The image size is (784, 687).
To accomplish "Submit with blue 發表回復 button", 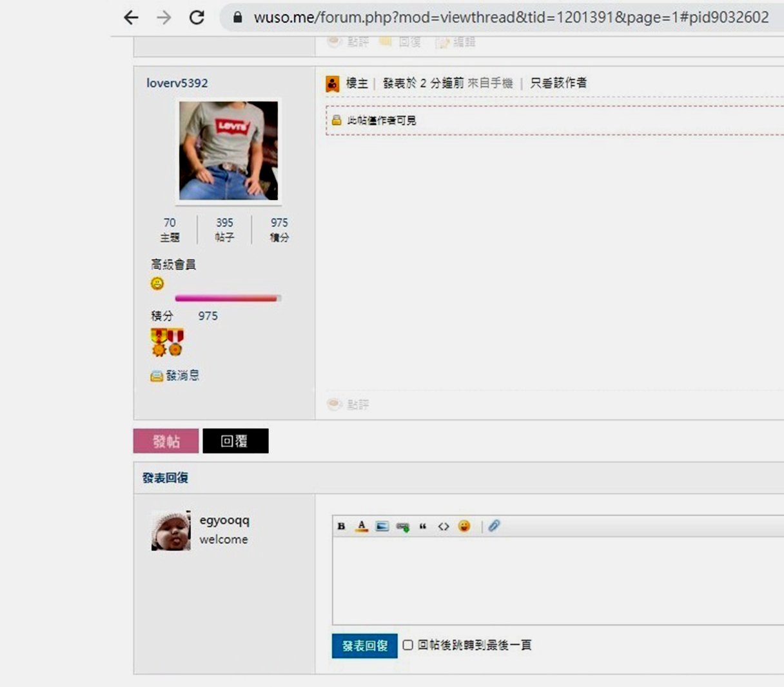I will coord(365,646).
